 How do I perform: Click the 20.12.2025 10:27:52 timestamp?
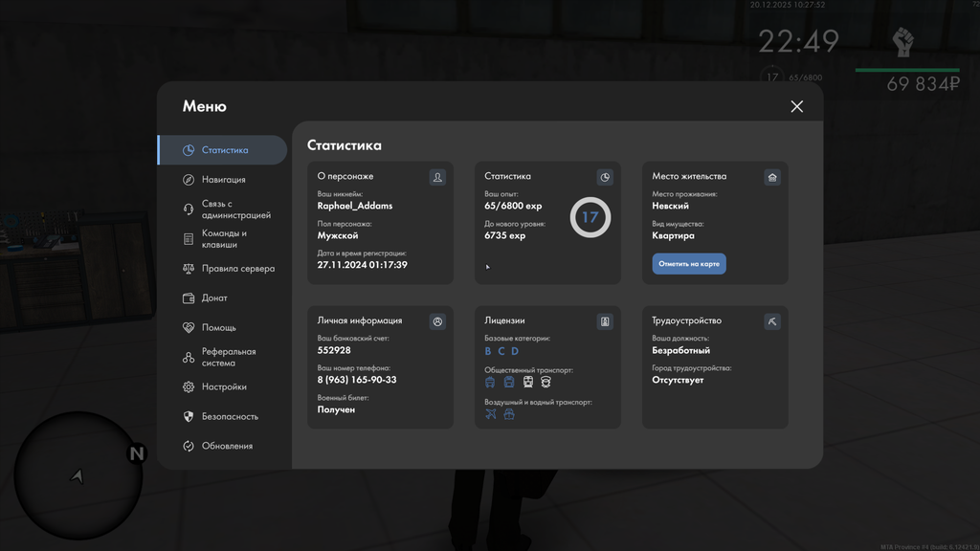788,5
